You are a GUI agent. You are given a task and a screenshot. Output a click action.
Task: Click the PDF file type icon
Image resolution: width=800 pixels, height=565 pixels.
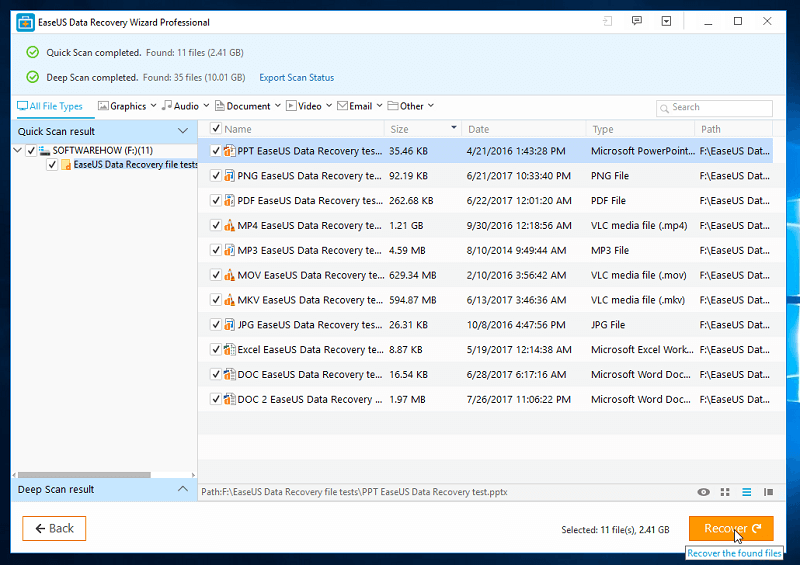coord(230,200)
